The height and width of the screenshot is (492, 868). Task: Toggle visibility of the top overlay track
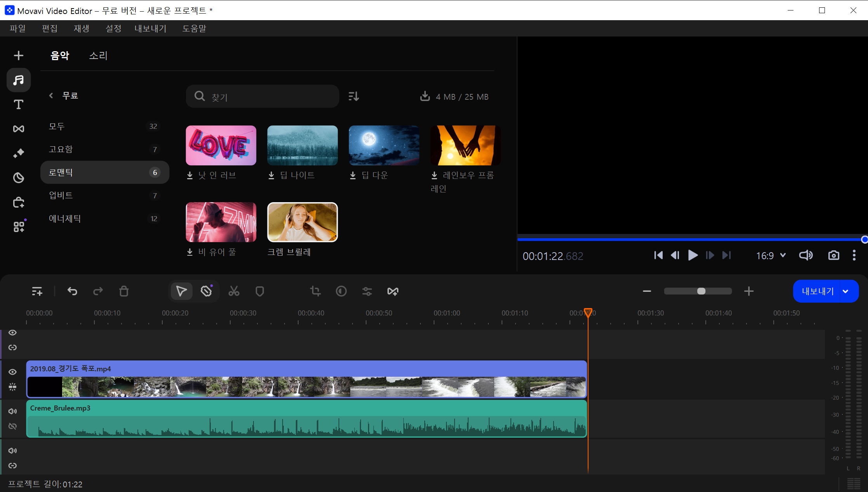[x=12, y=333]
